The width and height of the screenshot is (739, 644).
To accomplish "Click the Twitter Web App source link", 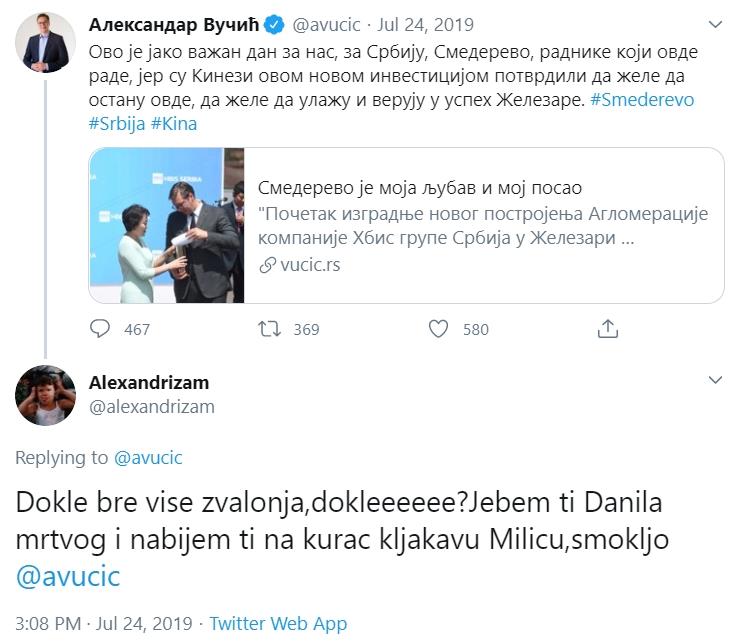I will coord(278,623).
